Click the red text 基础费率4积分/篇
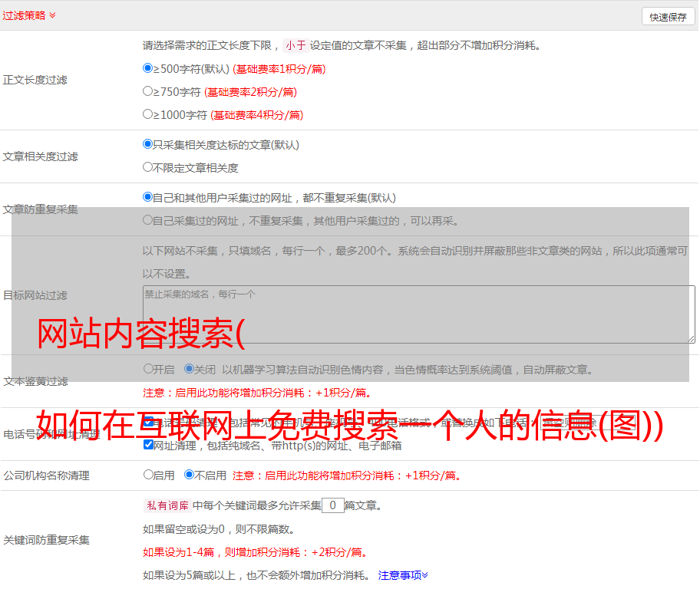 [x=256, y=115]
